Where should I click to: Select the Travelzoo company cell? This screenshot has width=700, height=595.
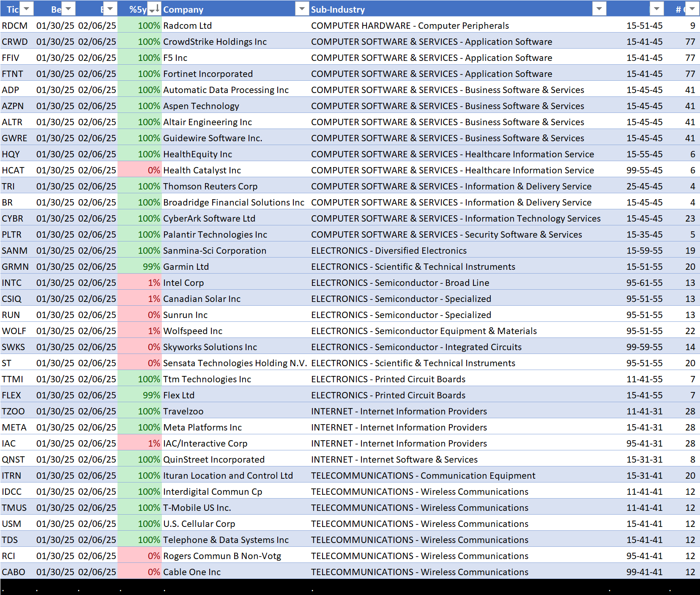pos(235,411)
